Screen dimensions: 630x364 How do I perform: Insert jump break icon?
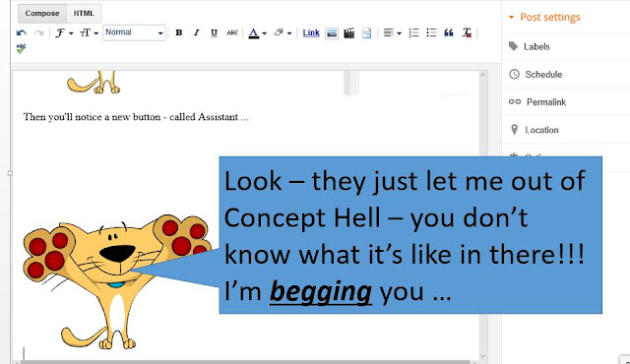tap(366, 32)
